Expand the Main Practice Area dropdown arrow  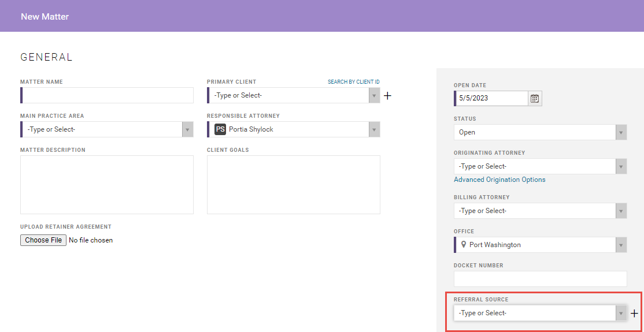pyautogui.click(x=188, y=129)
